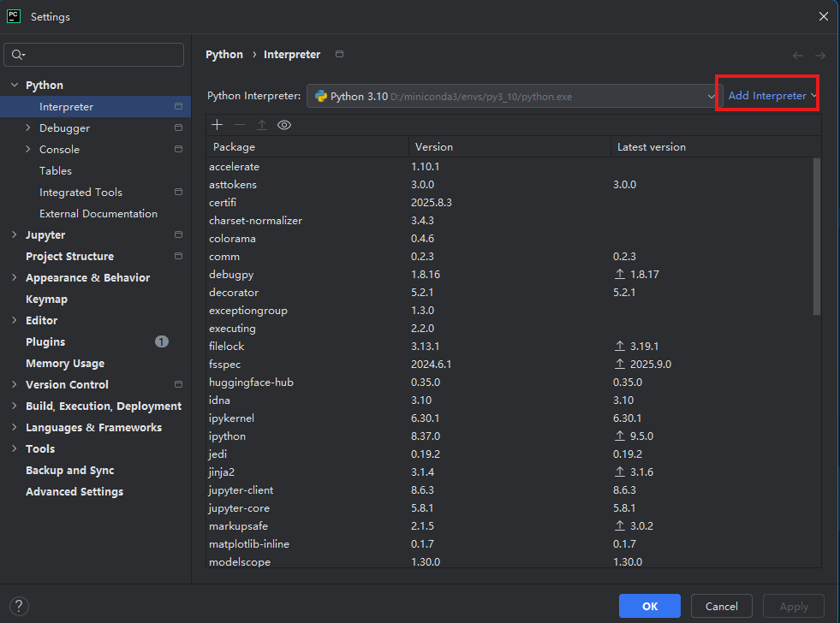Click the navigate back arrow
The image size is (840, 623).
(798, 55)
